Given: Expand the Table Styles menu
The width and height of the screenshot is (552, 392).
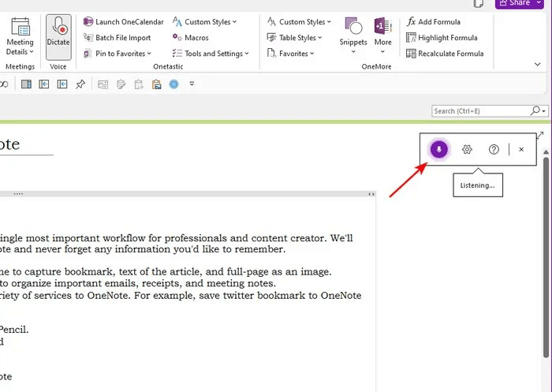Looking at the screenshot, I should click(294, 38).
